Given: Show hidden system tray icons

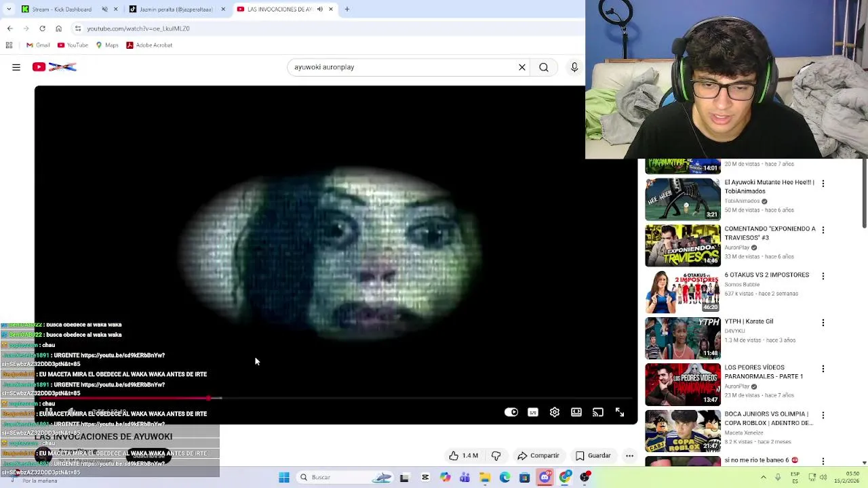Looking at the screenshot, I should pyautogui.click(x=764, y=477).
